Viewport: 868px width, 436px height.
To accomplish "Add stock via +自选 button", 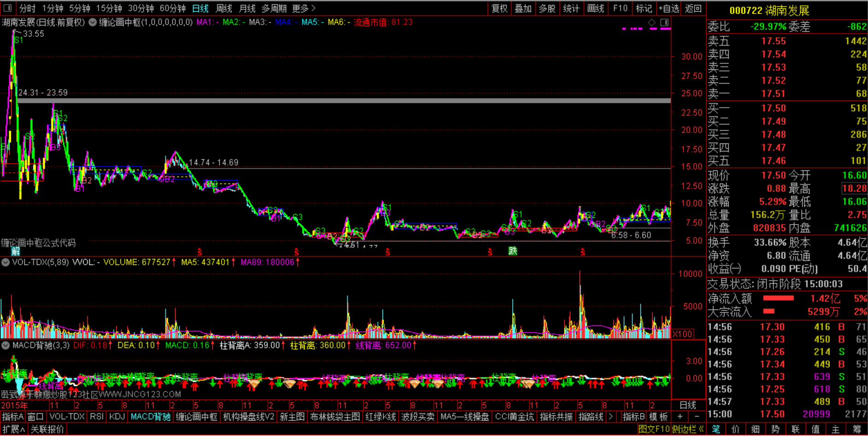I will [x=669, y=8].
